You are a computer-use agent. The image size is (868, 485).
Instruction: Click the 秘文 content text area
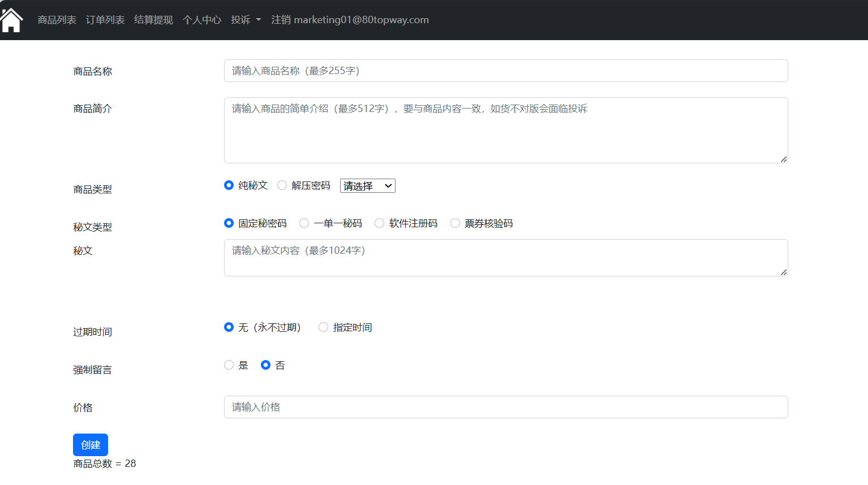(505, 258)
